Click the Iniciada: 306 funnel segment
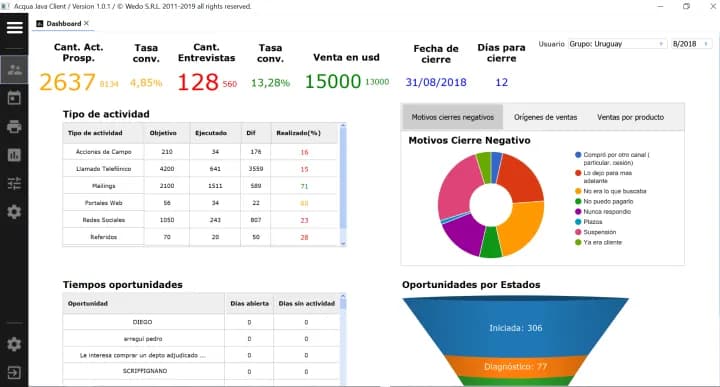The width and height of the screenshot is (720, 387). pos(515,328)
